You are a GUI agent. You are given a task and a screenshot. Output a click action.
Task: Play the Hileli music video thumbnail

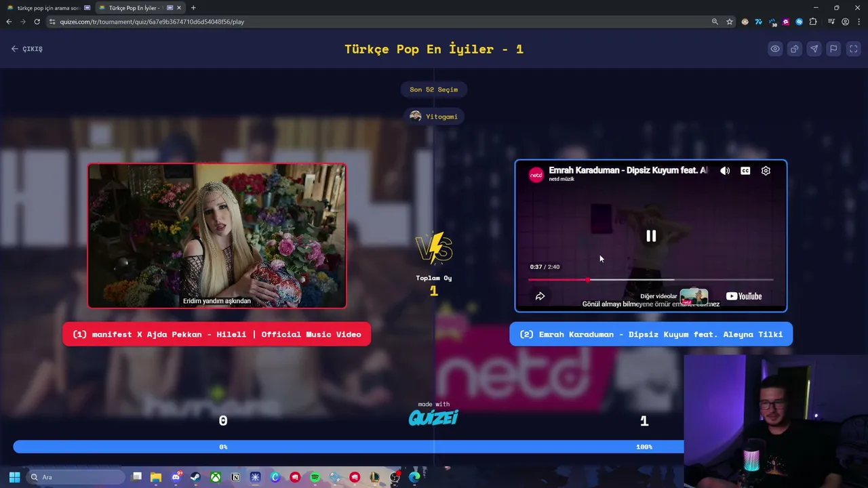pos(217,236)
